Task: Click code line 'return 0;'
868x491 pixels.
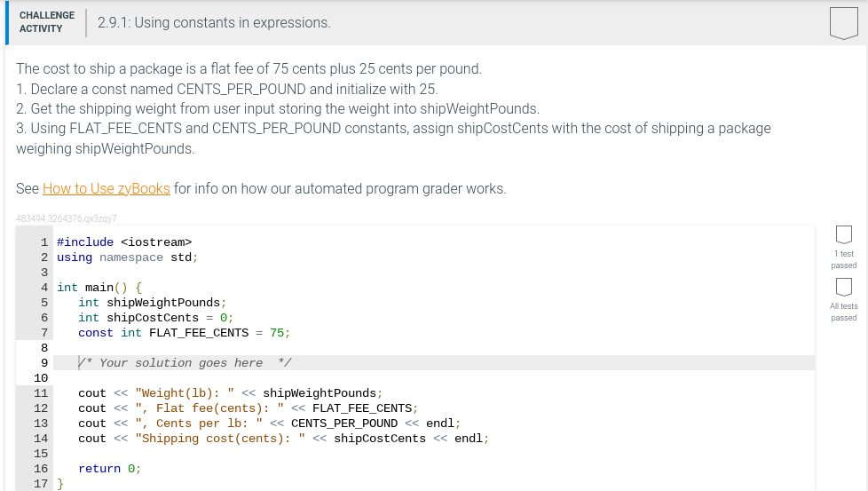Action: [109, 468]
